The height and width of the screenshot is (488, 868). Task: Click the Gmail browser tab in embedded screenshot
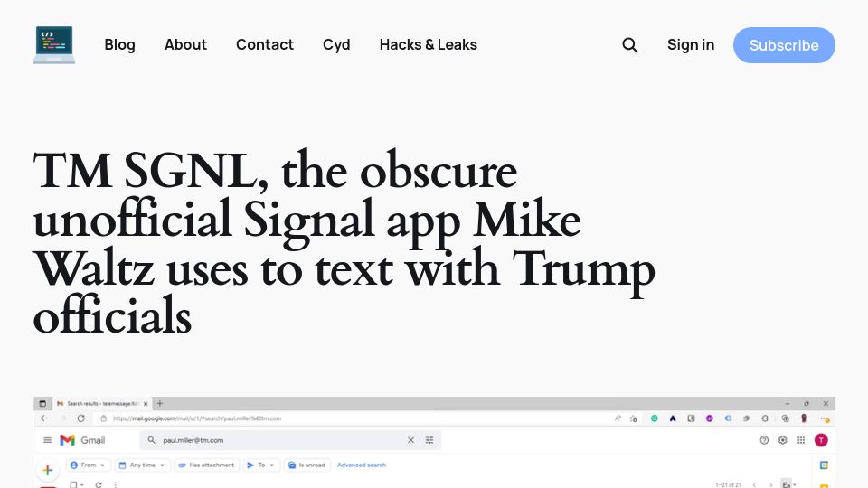(102, 404)
